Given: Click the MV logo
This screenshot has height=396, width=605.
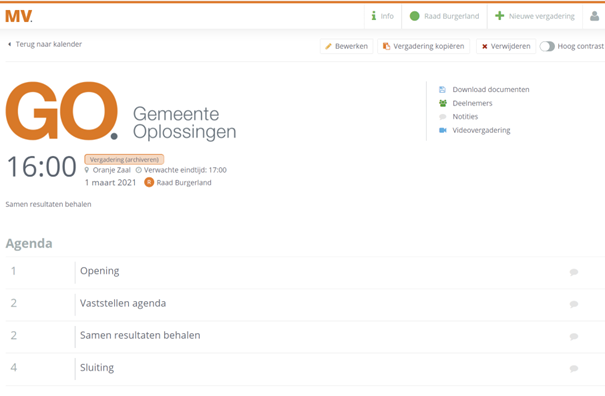Looking at the screenshot, I should [x=19, y=16].
